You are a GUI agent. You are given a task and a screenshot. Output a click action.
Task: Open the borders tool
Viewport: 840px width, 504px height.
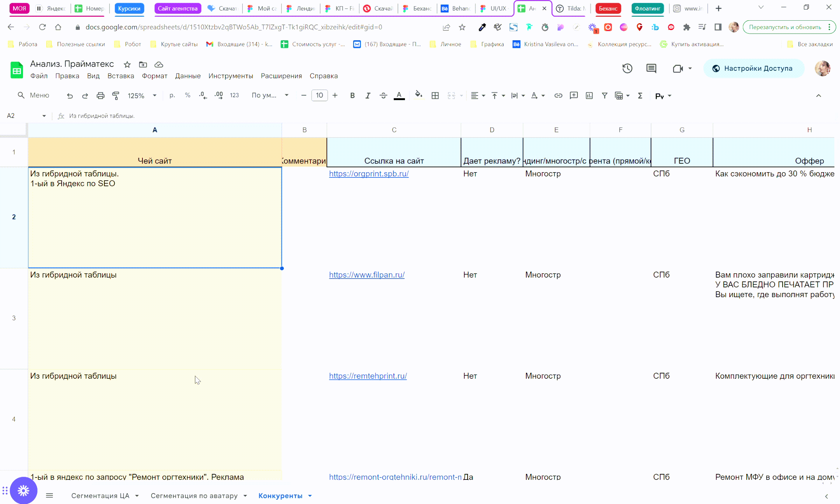tap(435, 96)
